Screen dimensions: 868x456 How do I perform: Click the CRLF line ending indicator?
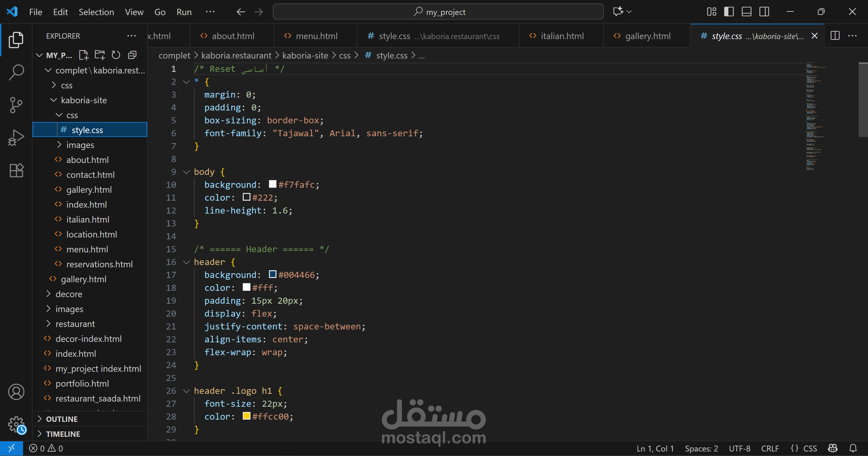[x=770, y=449]
